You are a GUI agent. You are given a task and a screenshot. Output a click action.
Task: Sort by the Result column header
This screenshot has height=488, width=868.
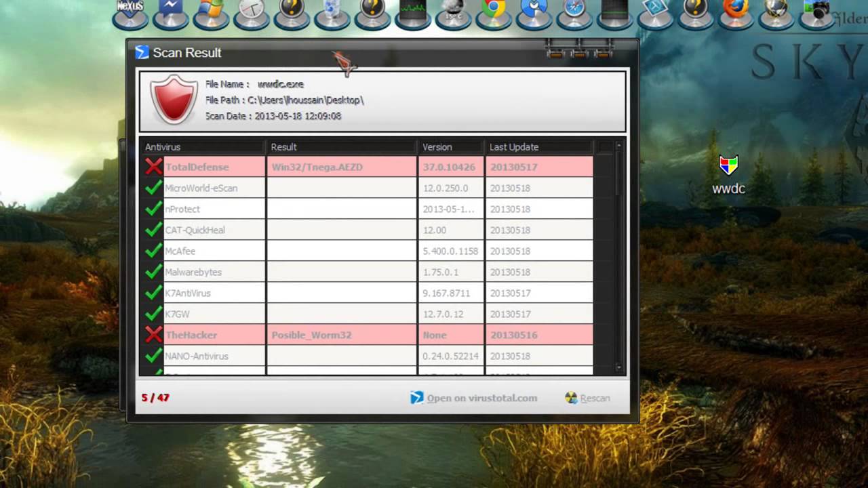coord(341,147)
